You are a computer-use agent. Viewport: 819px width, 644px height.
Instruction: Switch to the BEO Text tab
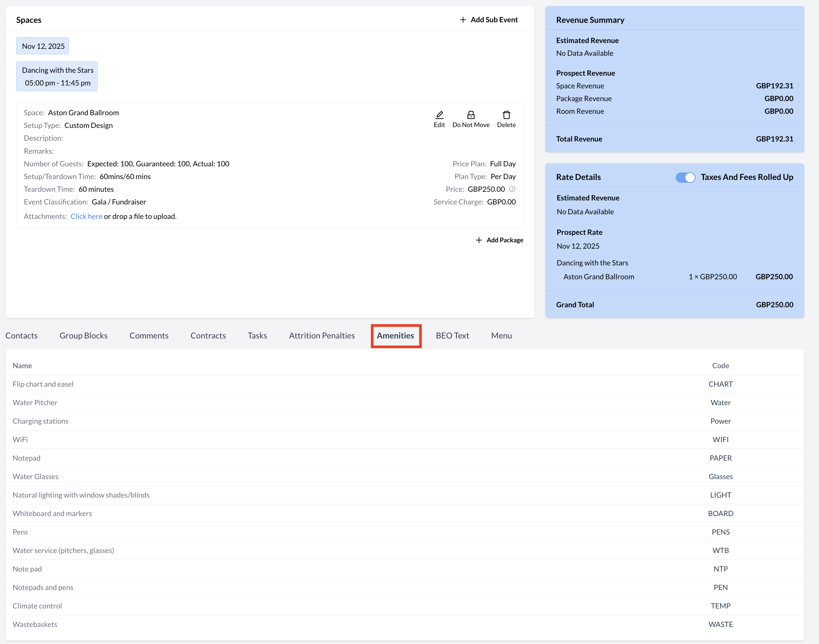click(452, 335)
